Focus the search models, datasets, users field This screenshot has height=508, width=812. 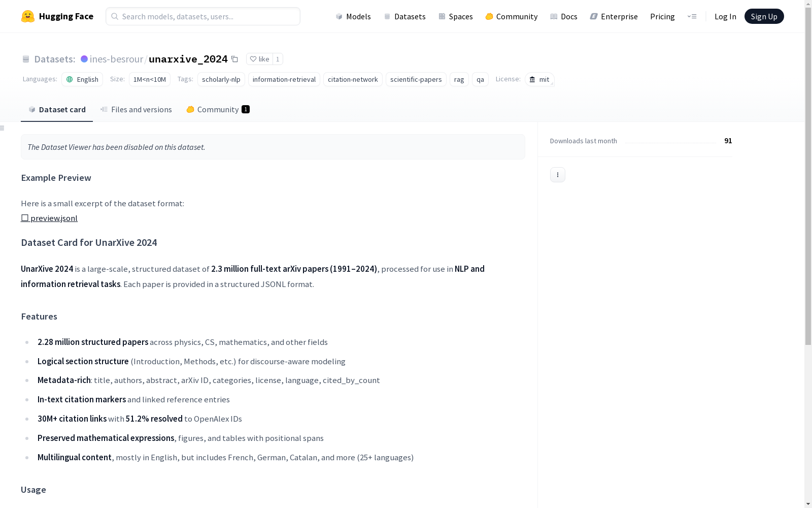[x=203, y=16]
